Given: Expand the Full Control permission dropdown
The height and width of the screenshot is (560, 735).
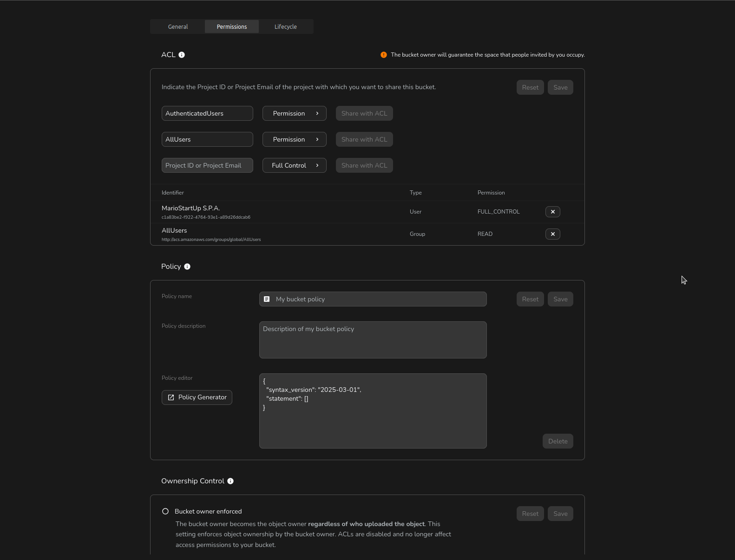Looking at the screenshot, I should pos(294,165).
